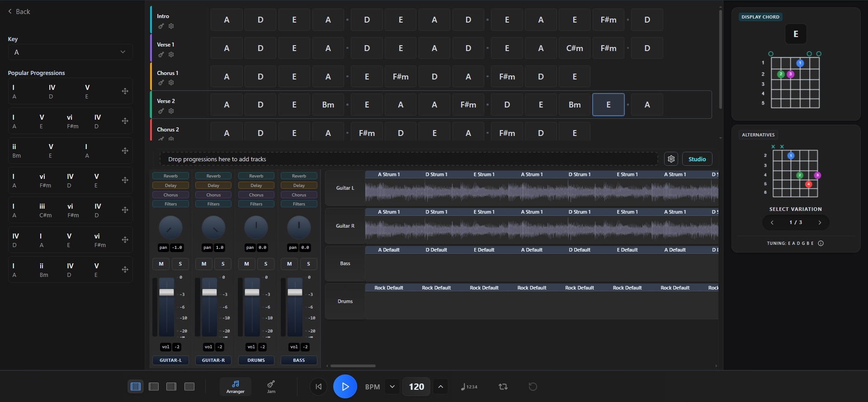
Task: Toggle Delay on the GUITAR-R channel
Action: tap(213, 186)
